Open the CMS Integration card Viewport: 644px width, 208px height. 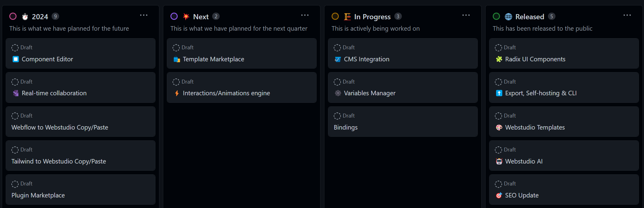[366, 59]
